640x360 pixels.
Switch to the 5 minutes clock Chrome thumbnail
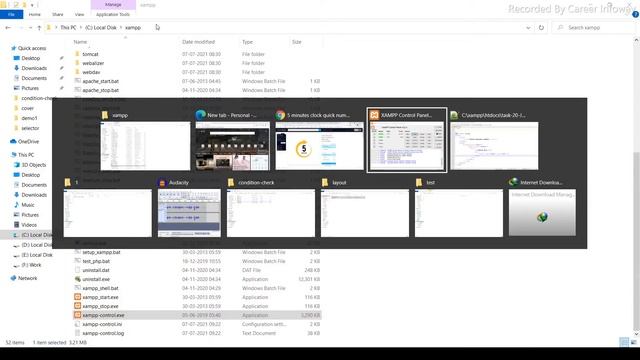point(319,146)
